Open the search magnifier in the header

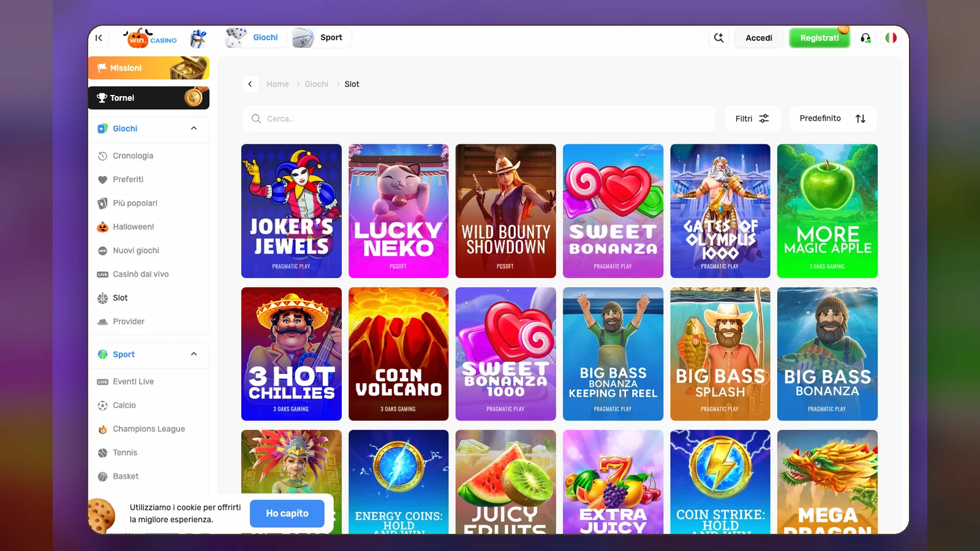tap(719, 38)
